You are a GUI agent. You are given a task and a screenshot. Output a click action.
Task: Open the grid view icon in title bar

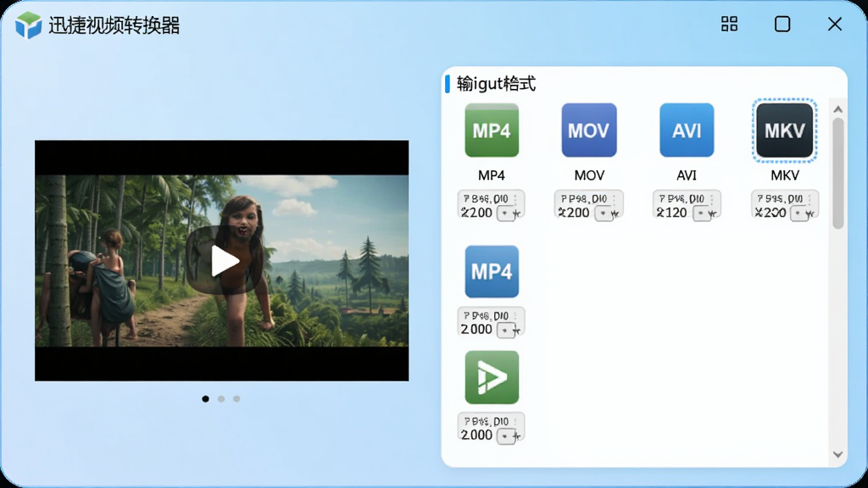729,24
